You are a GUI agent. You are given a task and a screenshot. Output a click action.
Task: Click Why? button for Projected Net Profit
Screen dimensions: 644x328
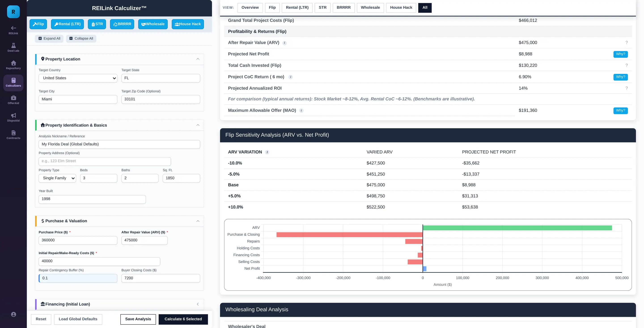621,54
